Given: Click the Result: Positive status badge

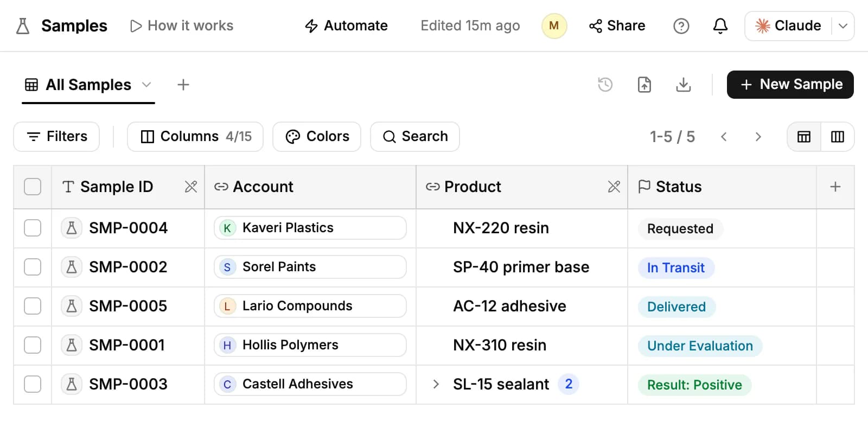Looking at the screenshot, I should point(694,385).
